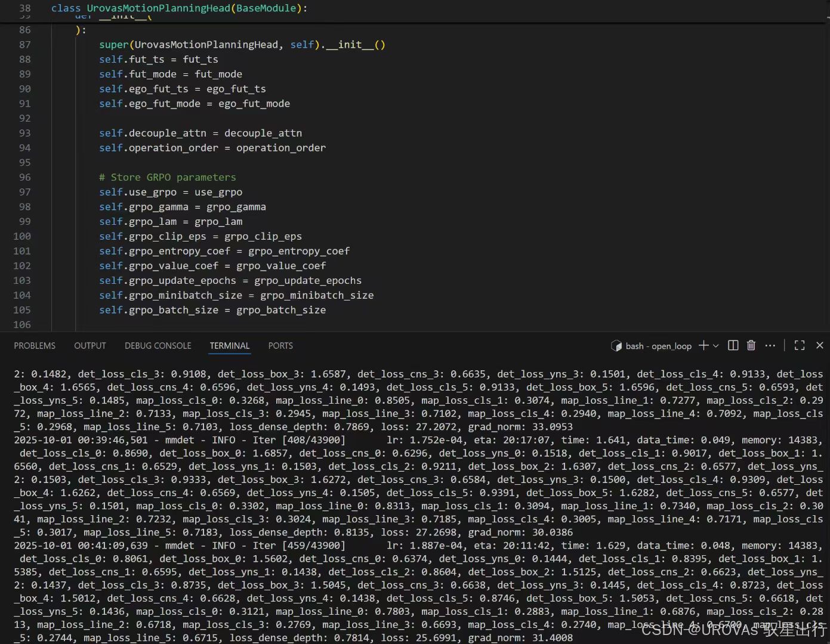This screenshot has width=830, height=644.
Task: Jump to sticky class UrovasMotionPlanningHead header line
Action: [x=179, y=8]
